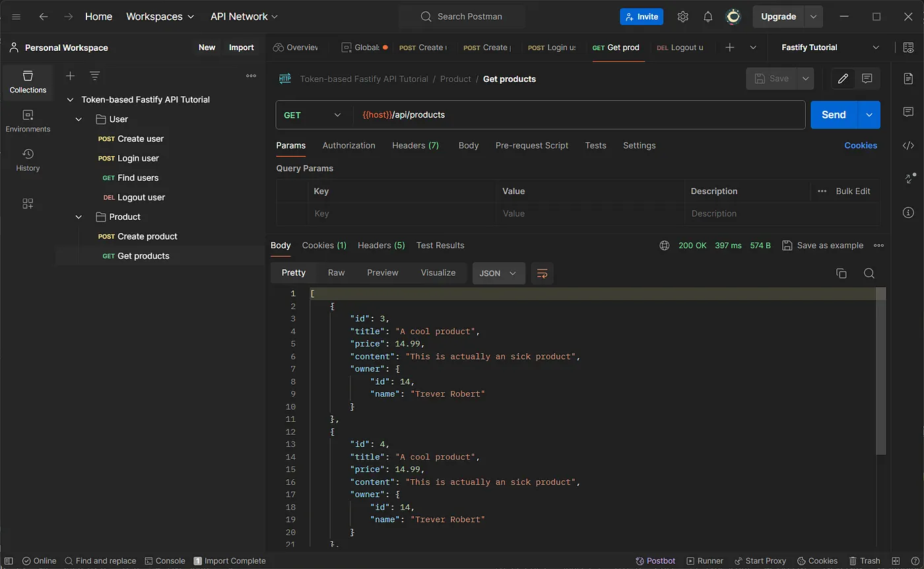Image resolution: width=924 pixels, height=569 pixels.
Task: Change the GET method dropdown
Action: (x=313, y=115)
